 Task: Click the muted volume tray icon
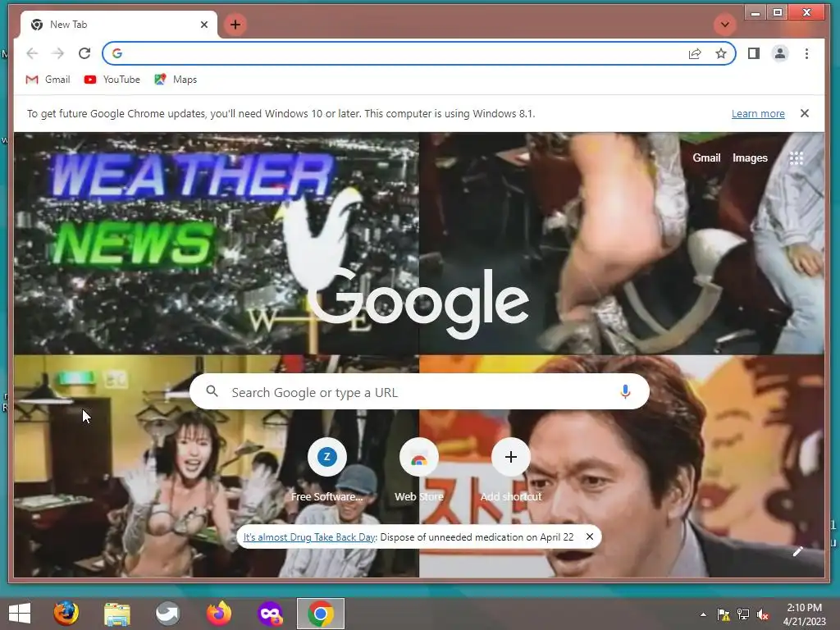point(763,614)
